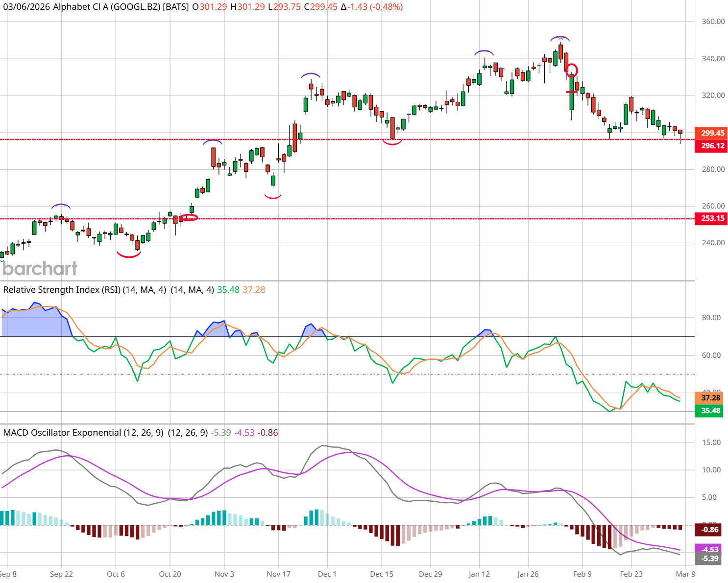Image resolution: width=728 pixels, height=583 pixels.
Task: Click the Nov 3 date axis label
Action: click(224, 574)
